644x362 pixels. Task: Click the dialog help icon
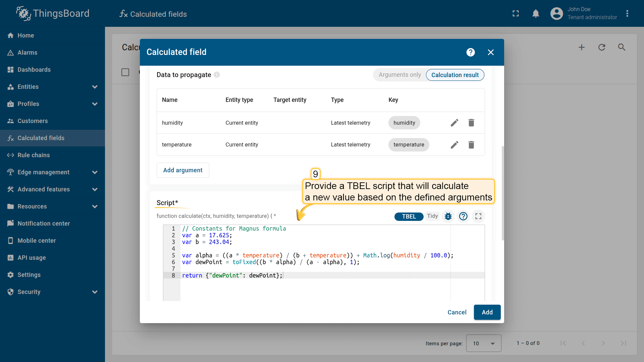(x=471, y=52)
